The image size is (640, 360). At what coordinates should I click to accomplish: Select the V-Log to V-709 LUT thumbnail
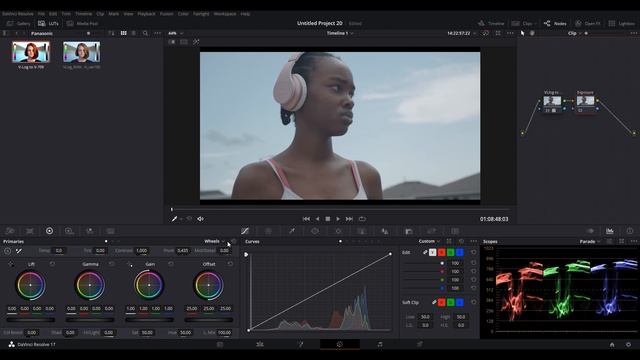coord(31,52)
